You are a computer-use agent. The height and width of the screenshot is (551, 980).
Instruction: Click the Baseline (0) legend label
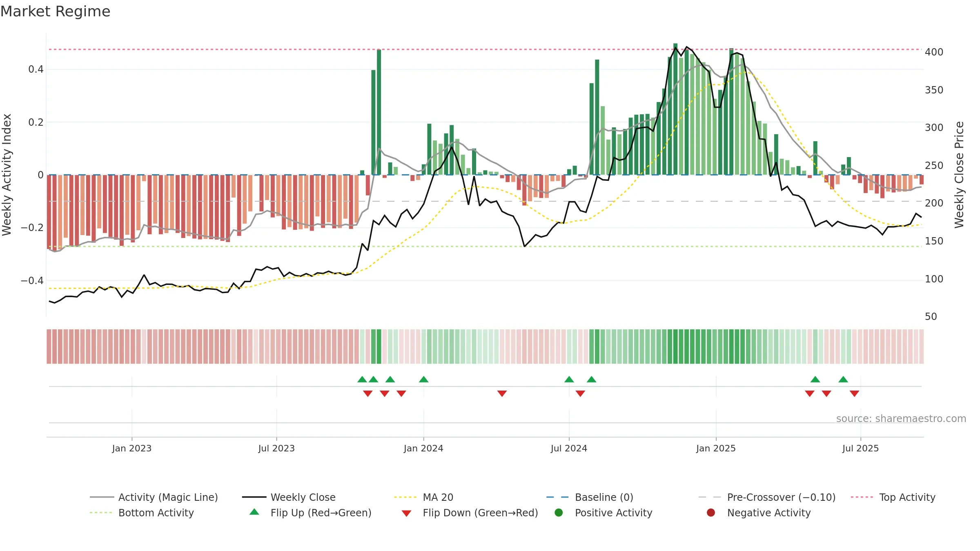tap(604, 497)
